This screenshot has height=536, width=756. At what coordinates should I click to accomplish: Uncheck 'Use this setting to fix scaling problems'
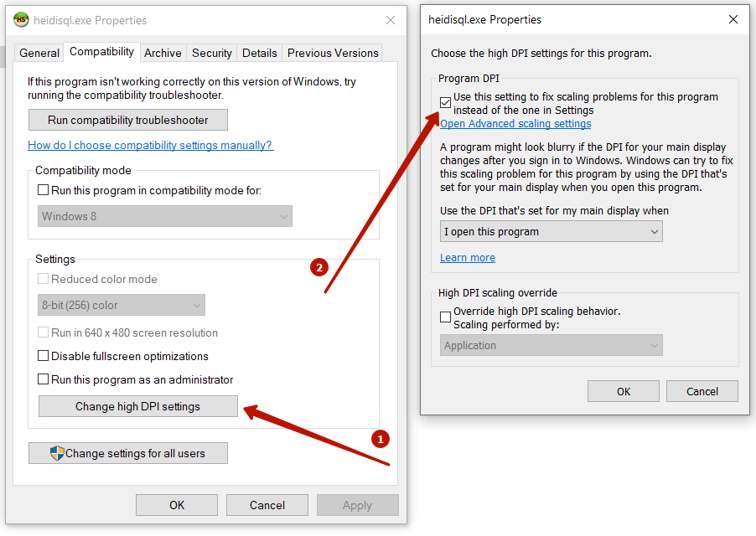(446, 102)
